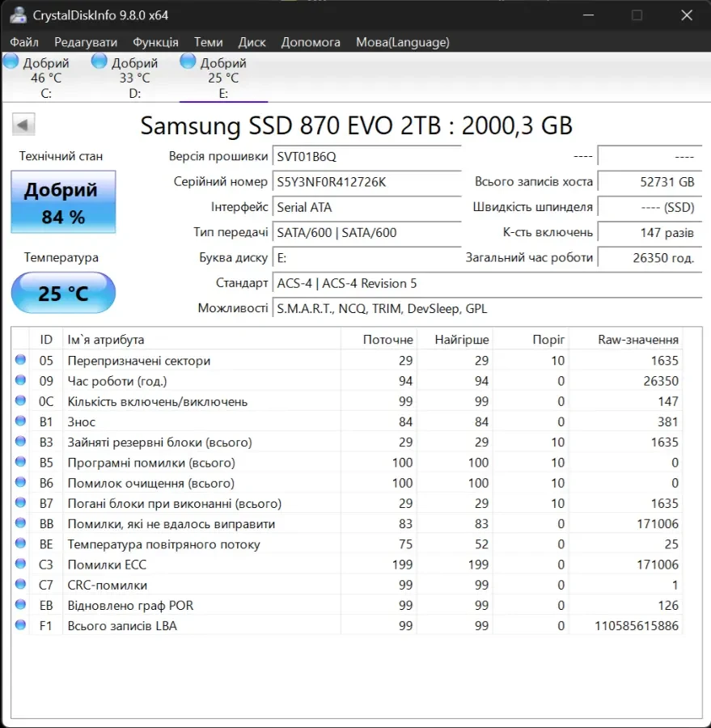This screenshot has height=728, width=711.
Task: Click the power on hours 26350 год.
Action: point(650,258)
